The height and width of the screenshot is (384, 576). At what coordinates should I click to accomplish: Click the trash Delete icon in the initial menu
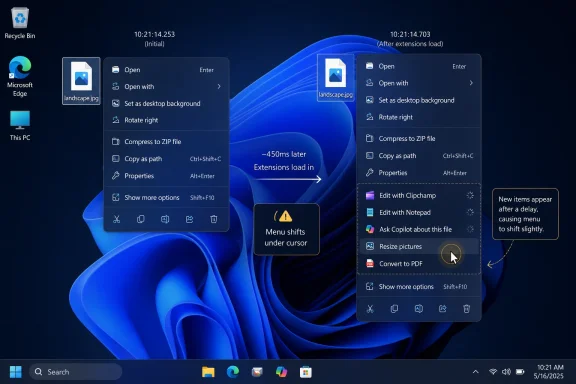213,219
